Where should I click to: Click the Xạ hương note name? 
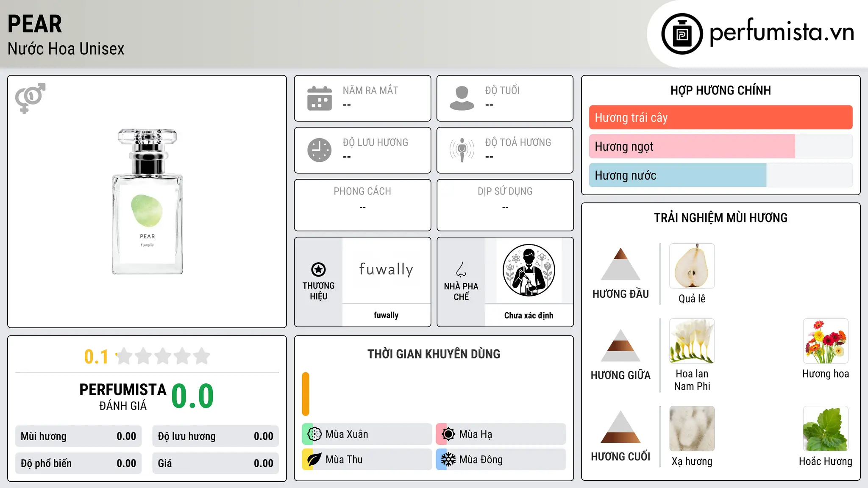692,461
